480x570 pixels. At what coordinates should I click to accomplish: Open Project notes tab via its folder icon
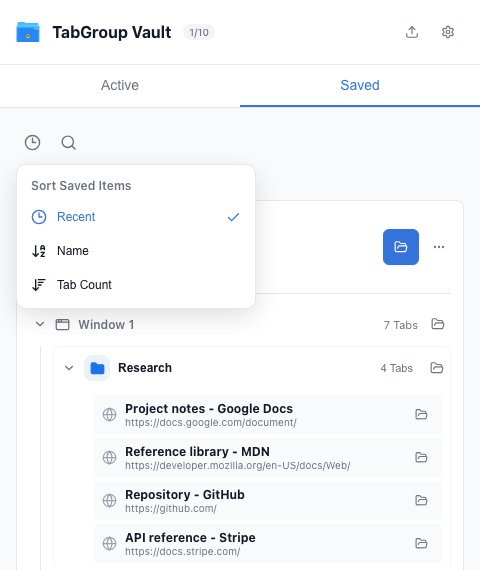pos(421,414)
